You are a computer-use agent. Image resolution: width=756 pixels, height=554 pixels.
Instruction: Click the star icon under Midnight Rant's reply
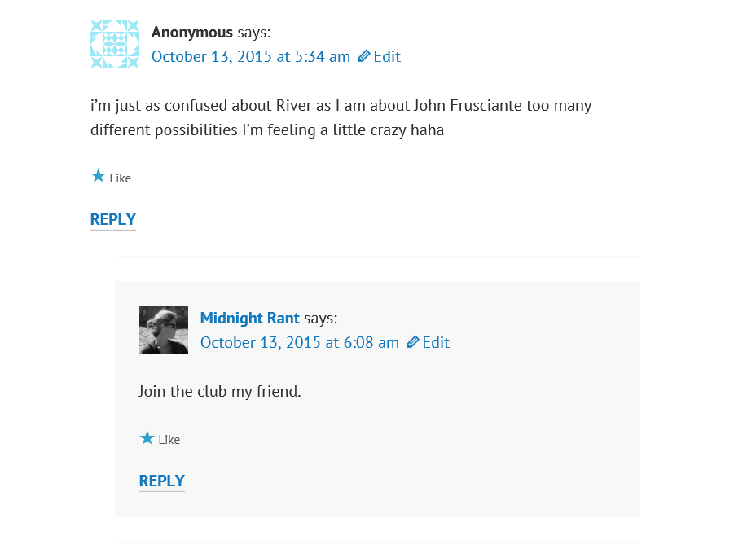(147, 437)
